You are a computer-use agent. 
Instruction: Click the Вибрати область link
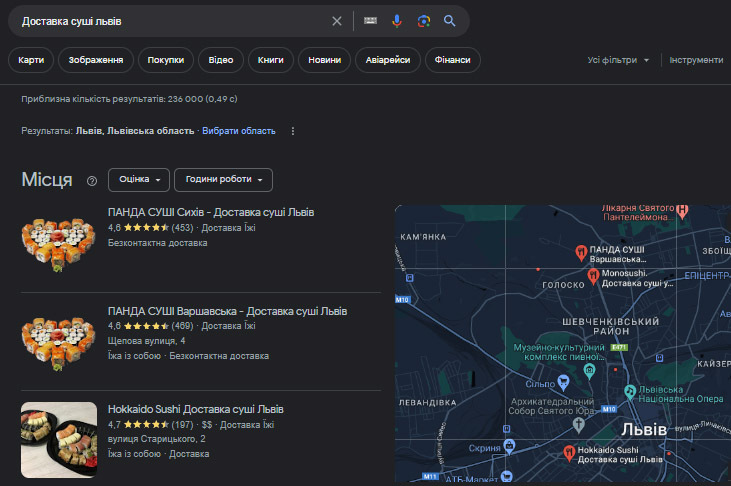(x=239, y=131)
